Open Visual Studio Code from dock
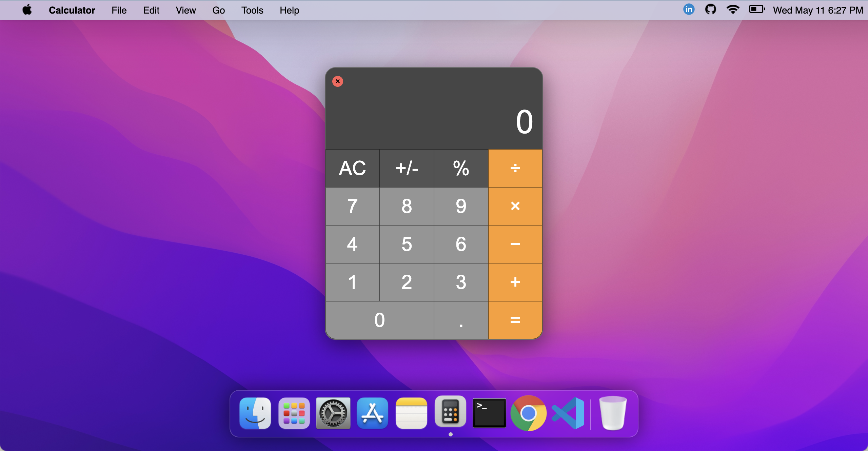The height and width of the screenshot is (451, 868). [568, 413]
